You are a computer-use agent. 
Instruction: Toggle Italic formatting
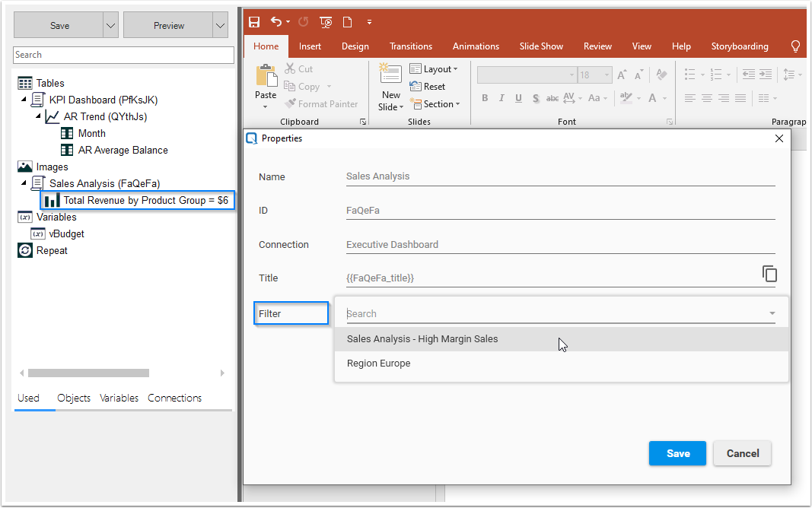coord(502,98)
